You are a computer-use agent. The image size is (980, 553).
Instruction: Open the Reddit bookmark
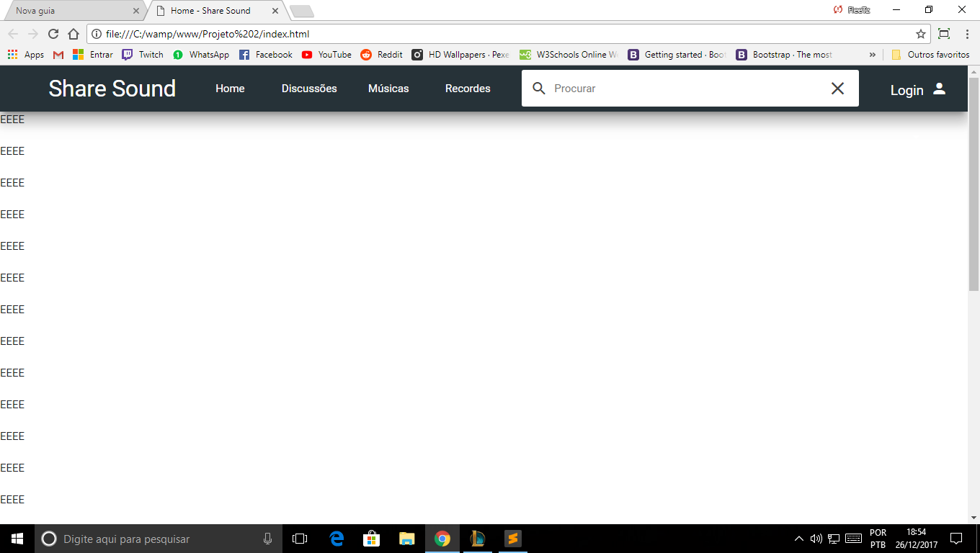(381, 55)
